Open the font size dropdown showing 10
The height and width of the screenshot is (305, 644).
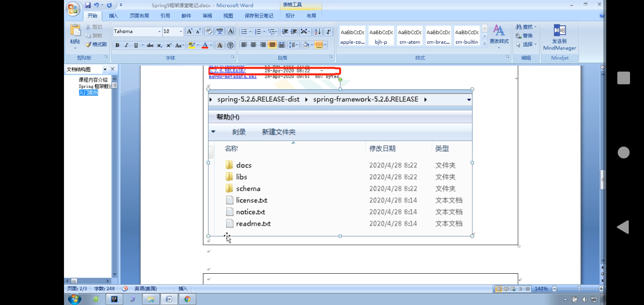pyautogui.click(x=181, y=32)
